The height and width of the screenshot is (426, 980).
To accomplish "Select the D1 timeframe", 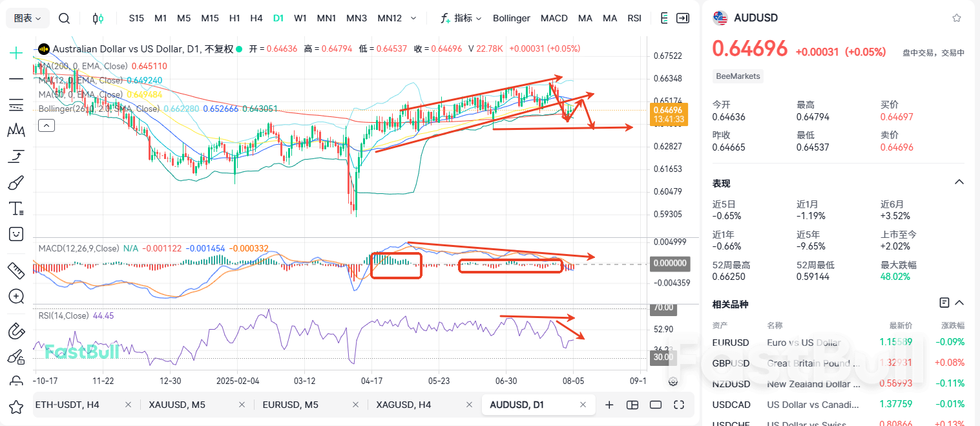I will tap(278, 18).
